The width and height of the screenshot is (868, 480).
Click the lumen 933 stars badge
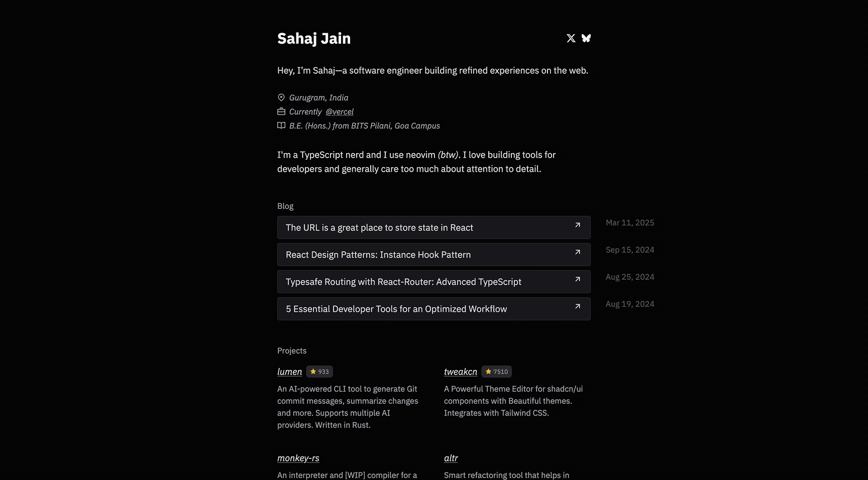coord(319,372)
